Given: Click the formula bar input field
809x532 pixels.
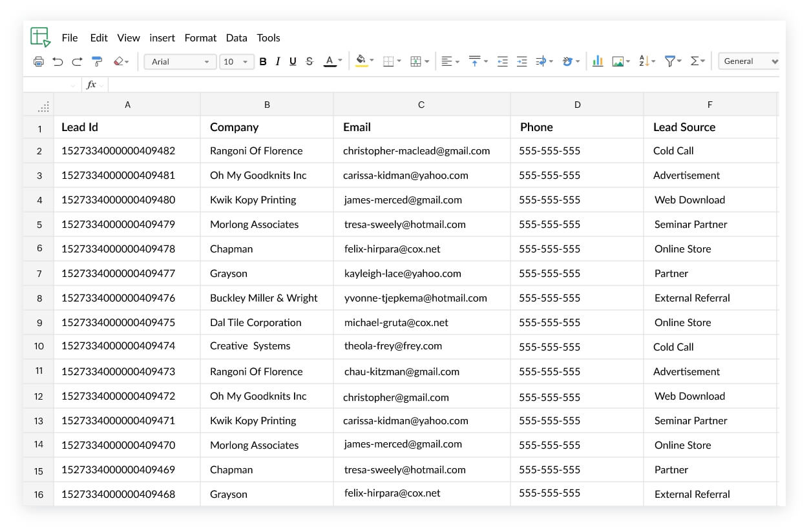Looking at the screenshot, I should (x=443, y=85).
